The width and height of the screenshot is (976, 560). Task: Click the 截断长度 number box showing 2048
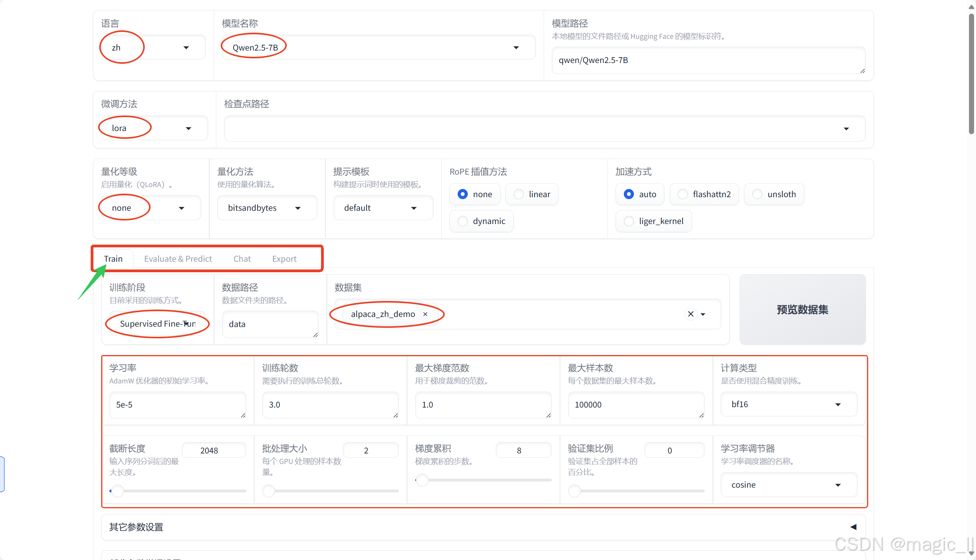click(x=214, y=450)
